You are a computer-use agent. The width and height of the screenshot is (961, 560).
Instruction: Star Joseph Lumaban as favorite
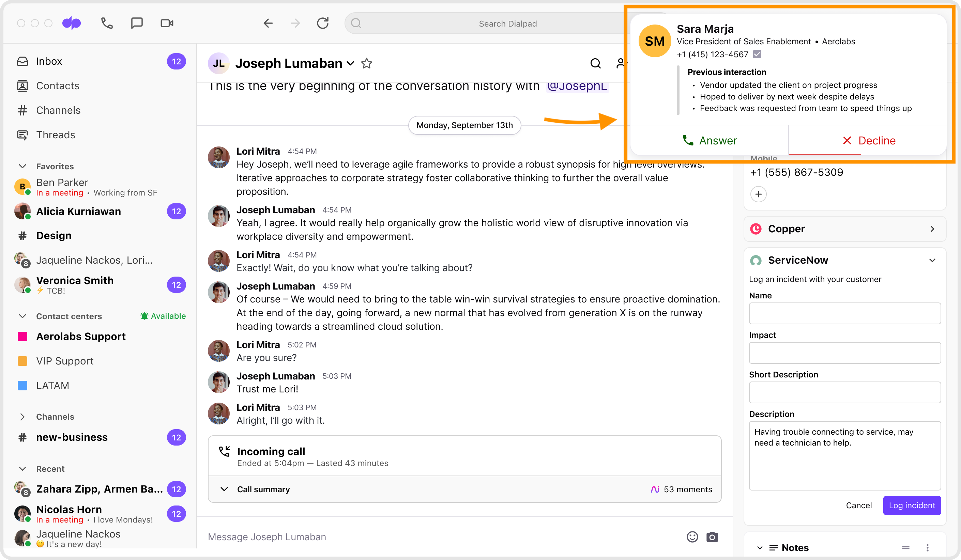click(366, 63)
